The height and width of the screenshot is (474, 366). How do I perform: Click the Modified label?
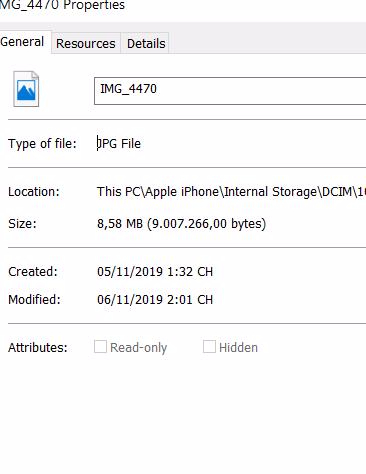tap(34, 300)
